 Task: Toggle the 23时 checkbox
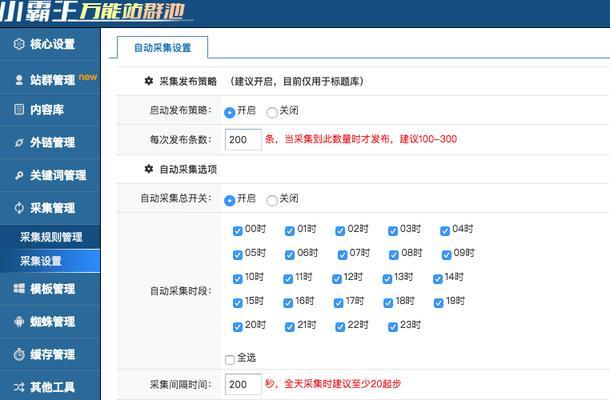coord(393,327)
